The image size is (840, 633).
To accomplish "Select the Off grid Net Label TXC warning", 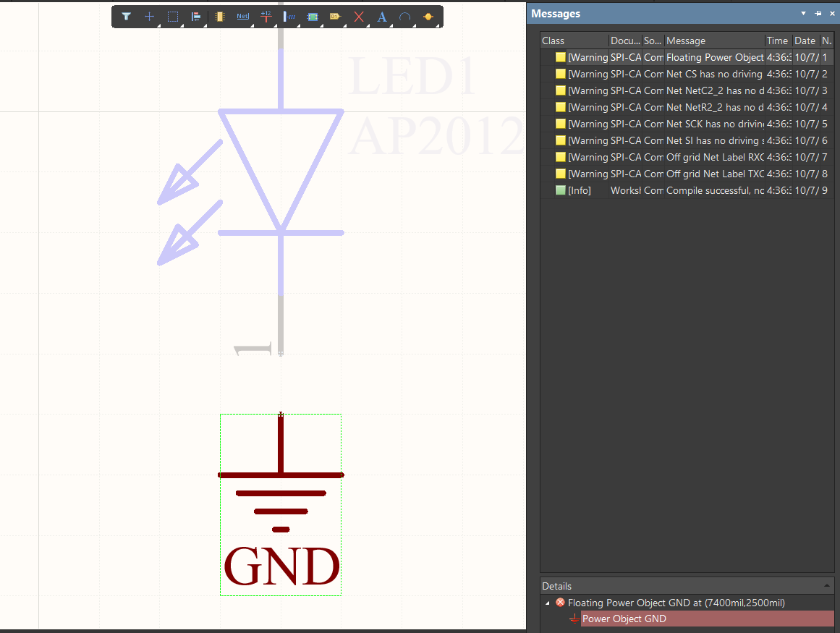I will click(687, 174).
